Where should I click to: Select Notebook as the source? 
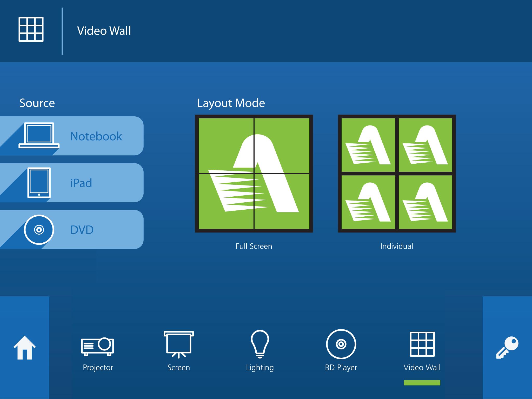[x=96, y=136]
